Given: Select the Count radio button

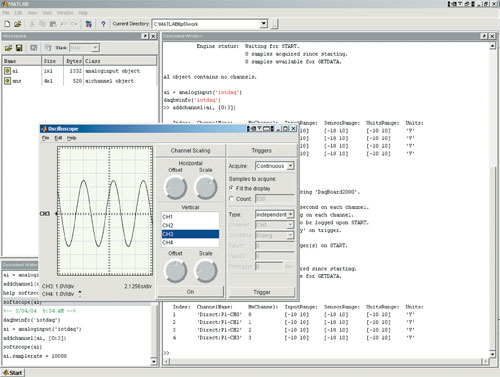Looking at the screenshot, I should pos(231,199).
